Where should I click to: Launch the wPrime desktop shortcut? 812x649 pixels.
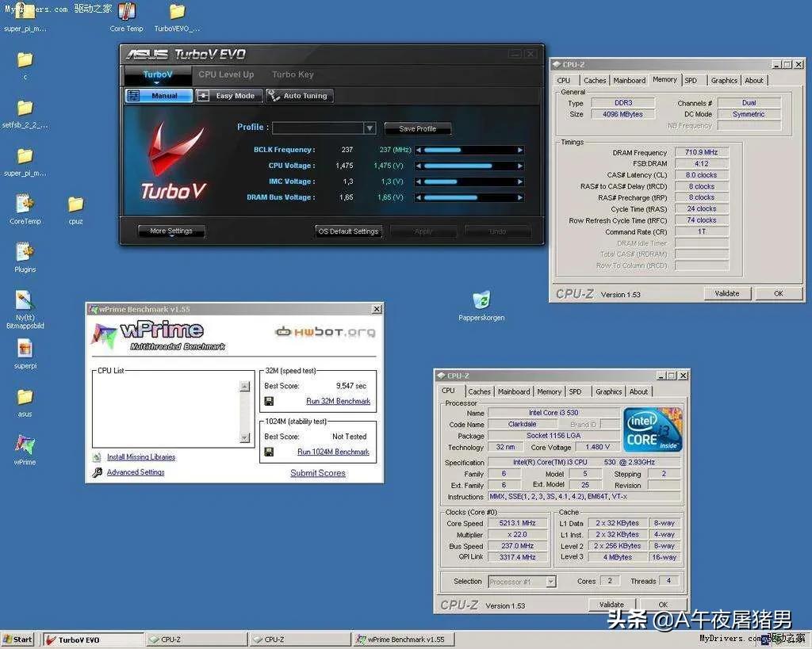(x=25, y=445)
